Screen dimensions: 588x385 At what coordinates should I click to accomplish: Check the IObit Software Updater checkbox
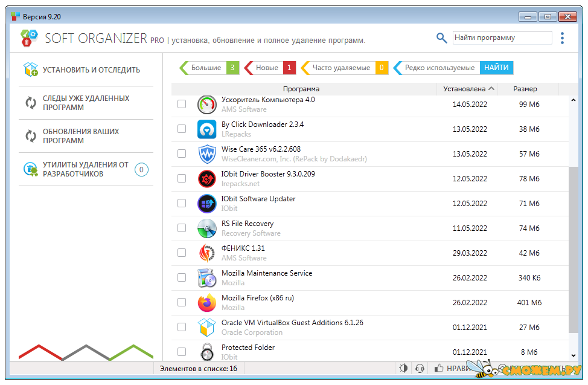click(182, 203)
